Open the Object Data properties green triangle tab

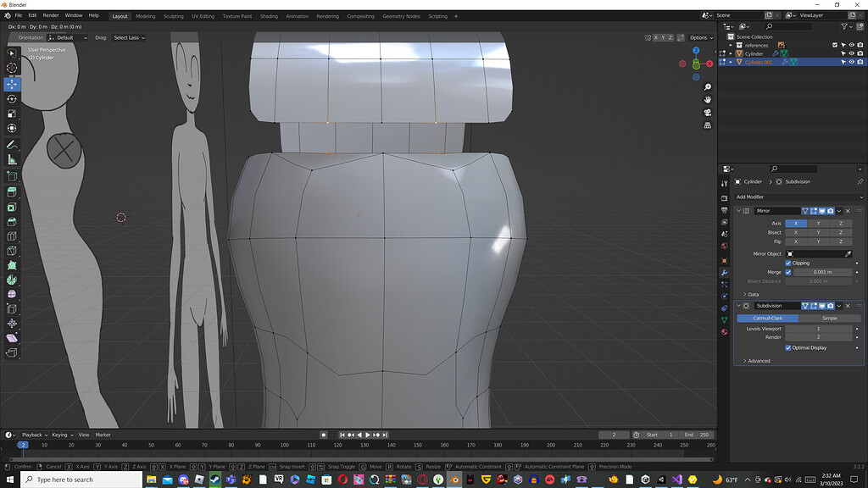pyautogui.click(x=724, y=319)
